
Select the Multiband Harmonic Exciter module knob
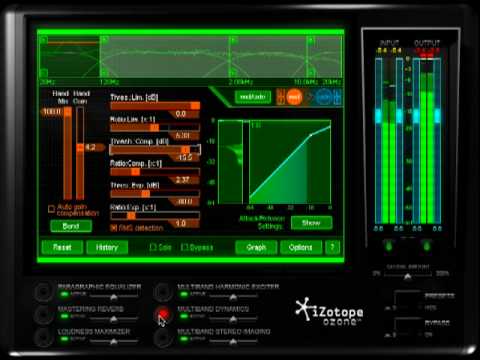(x=163, y=291)
